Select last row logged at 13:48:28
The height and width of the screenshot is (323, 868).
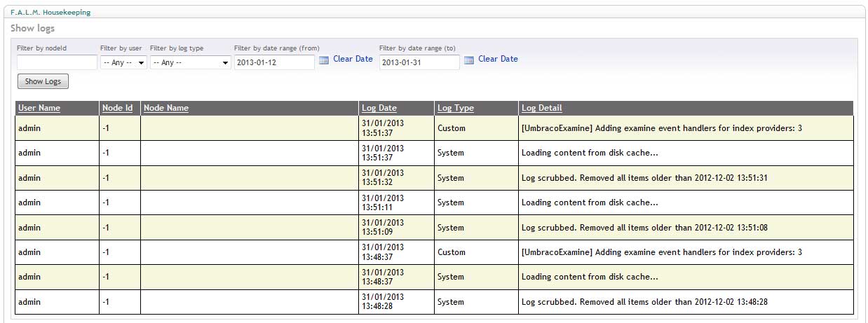tap(435, 302)
